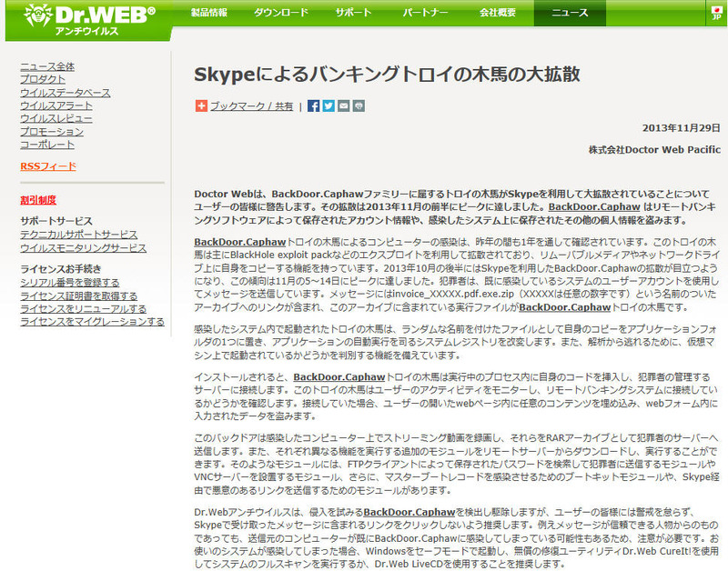Share the article on Facebook
728x571 pixels.
point(314,105)
